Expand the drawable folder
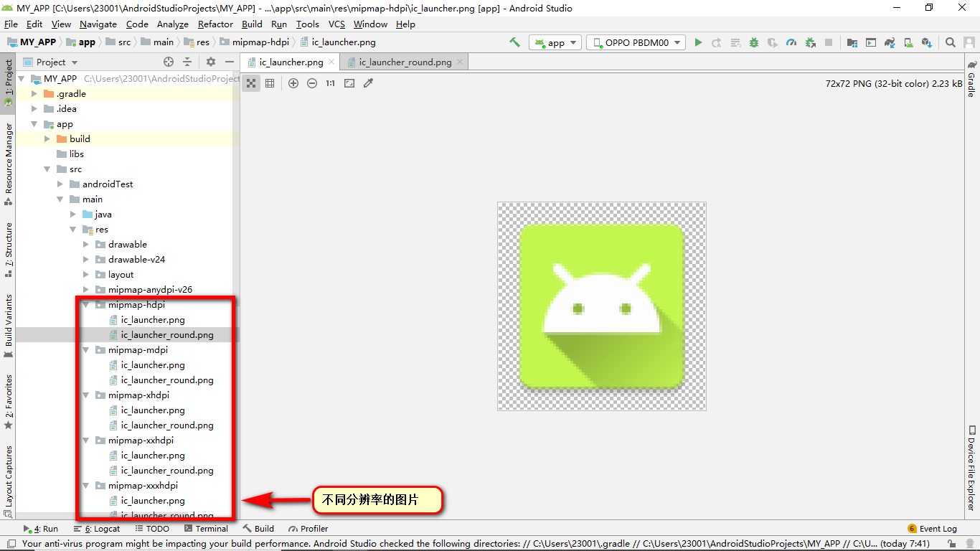The image size is (980, 551). (85, 244)
